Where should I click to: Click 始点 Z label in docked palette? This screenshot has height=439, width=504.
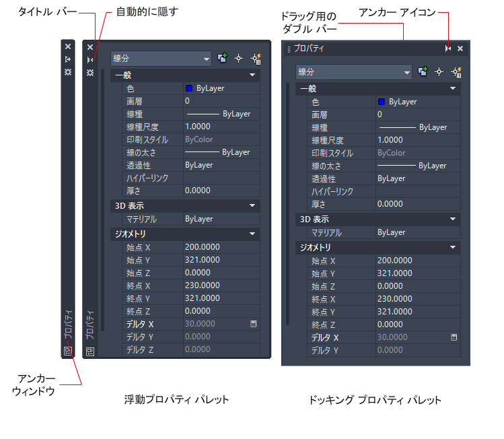324,287
